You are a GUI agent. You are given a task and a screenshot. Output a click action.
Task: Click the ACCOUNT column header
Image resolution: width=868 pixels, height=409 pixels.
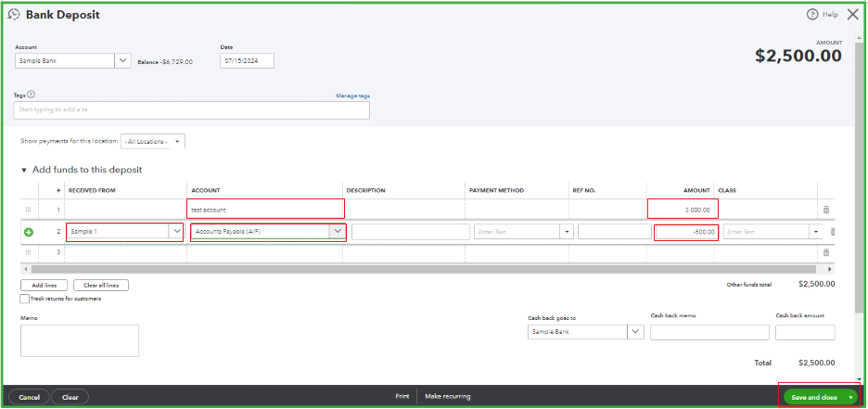pyautogui.click(x=206, y=190)
